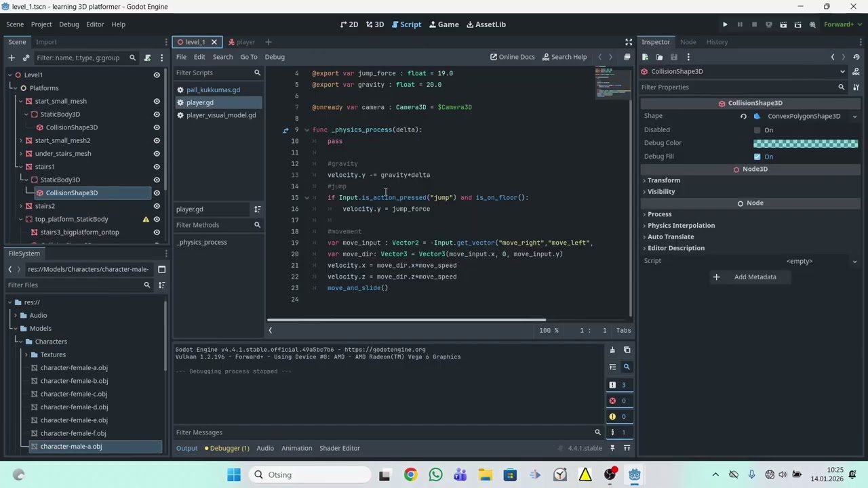
Task: Create new resource in Inspector
Action: click(645, 57)
